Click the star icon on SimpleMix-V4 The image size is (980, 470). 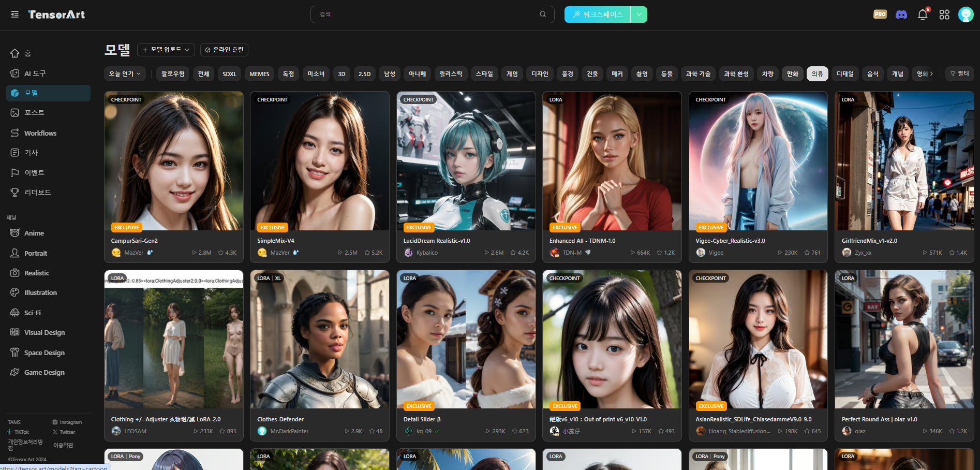pos(367,253)
